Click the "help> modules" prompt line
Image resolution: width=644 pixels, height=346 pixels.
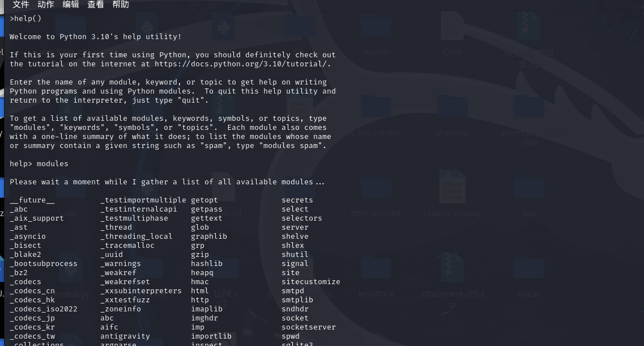click(39, 164)
